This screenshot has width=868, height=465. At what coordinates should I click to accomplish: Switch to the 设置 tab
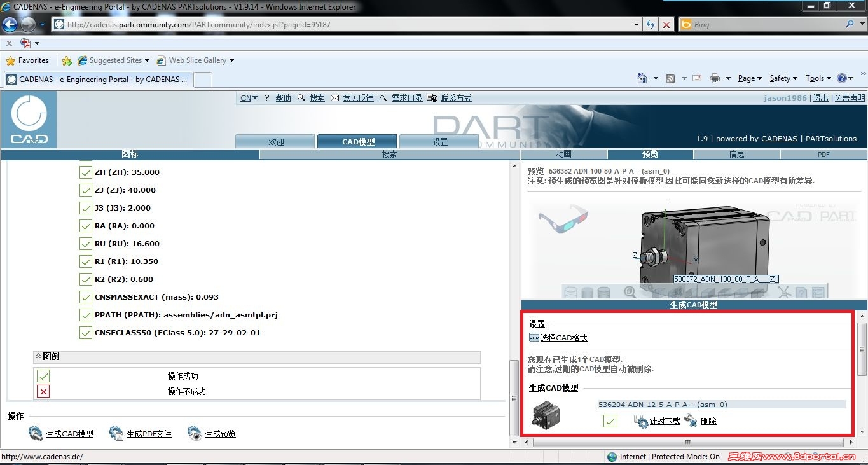point(440,142)
